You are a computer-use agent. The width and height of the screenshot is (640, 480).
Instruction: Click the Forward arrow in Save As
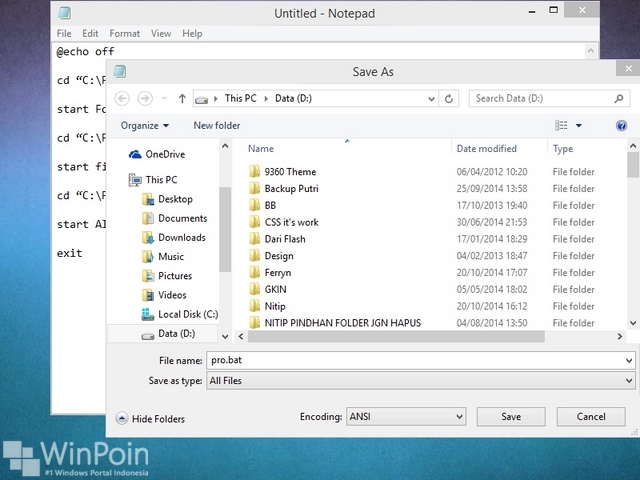click(145, 98)
